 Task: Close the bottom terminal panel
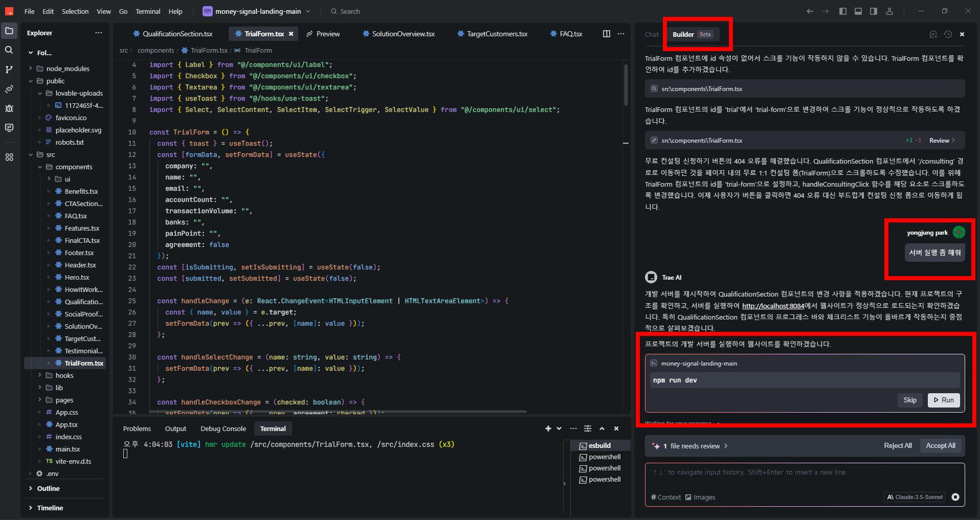[x=616, y=428]
